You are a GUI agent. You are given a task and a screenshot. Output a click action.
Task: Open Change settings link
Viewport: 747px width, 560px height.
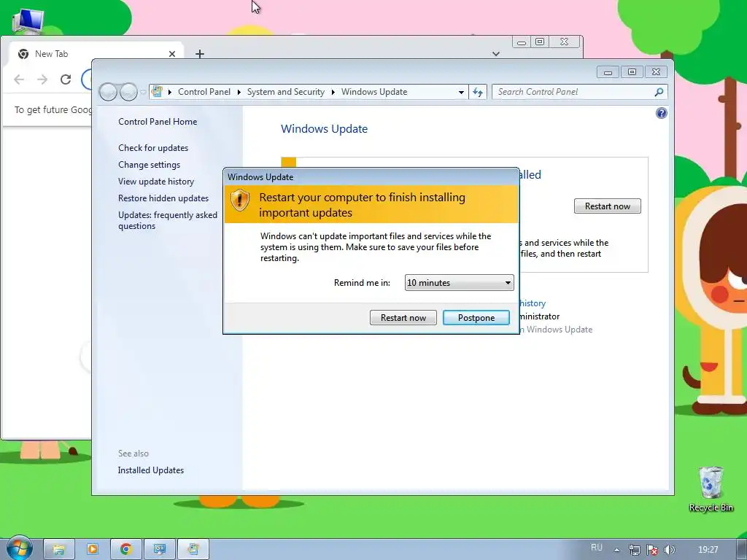pyautogui.click(x=149, y=165)
